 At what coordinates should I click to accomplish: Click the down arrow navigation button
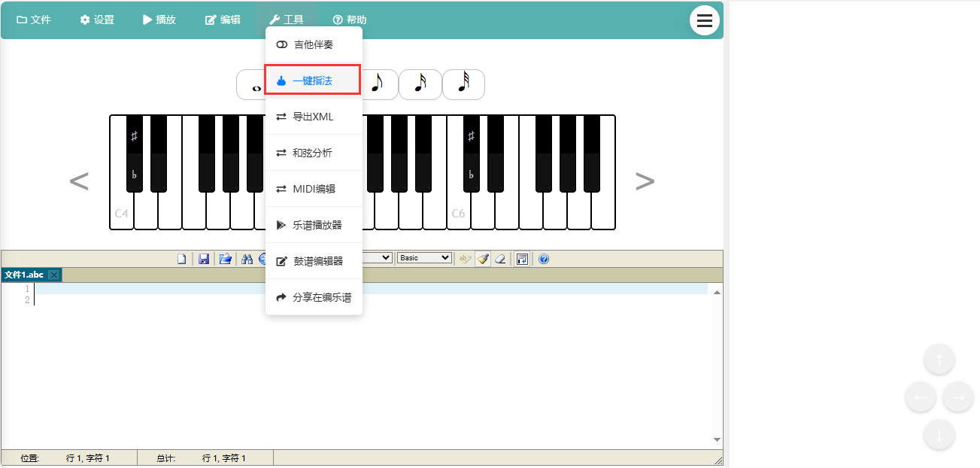pyautogui.click(x=939, y=434)
